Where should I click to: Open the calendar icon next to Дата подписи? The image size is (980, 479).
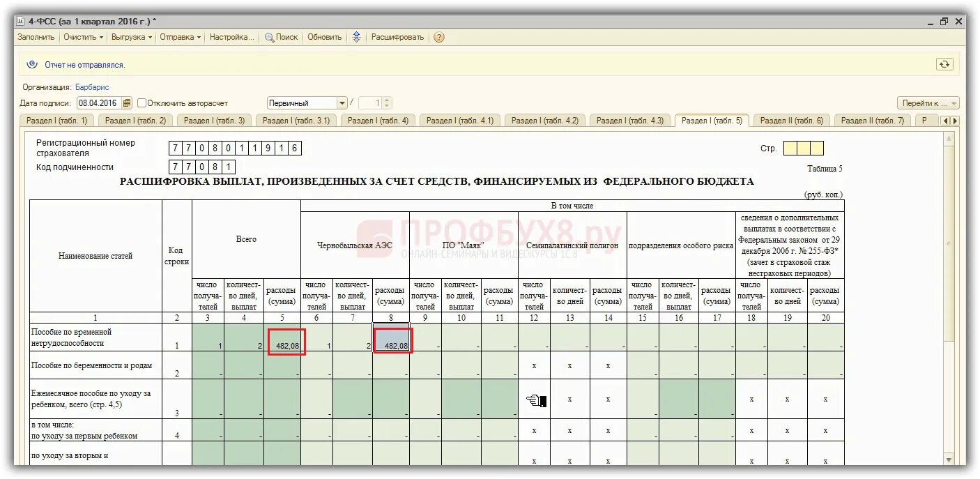click(x=127, y=102)
